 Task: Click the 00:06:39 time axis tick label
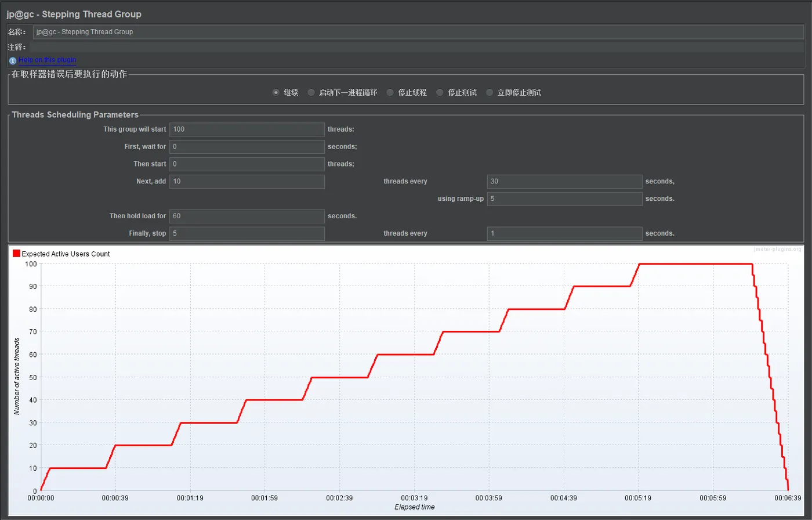point(788,499)
